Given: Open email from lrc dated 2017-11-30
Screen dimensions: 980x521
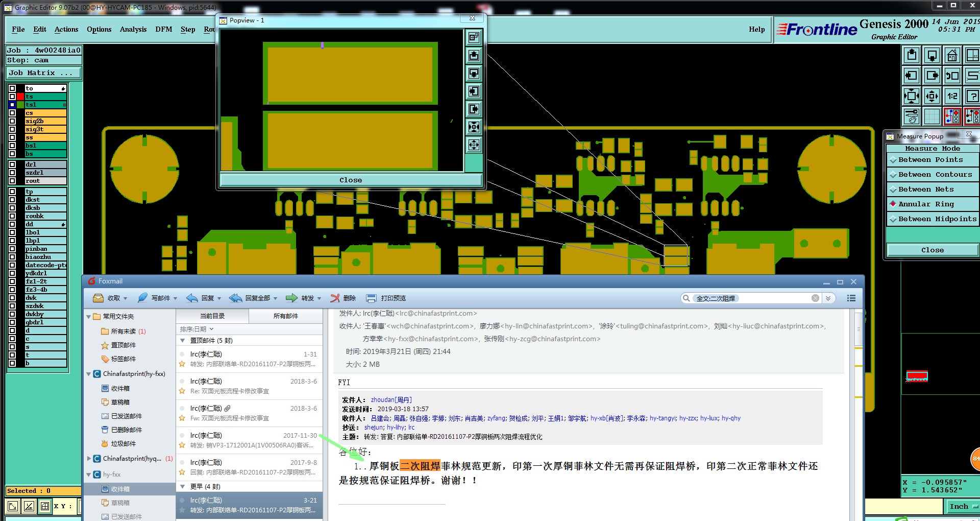Looking at the screenshot, I should point(250,440).
